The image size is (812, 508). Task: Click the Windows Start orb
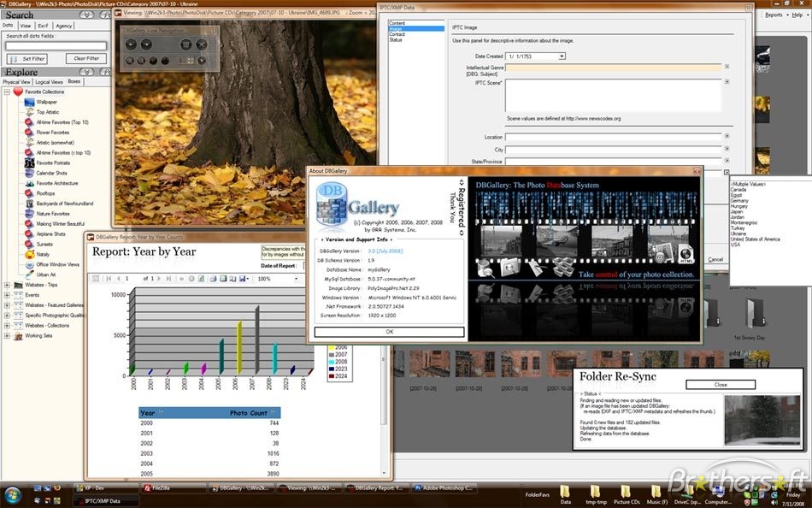click(x=14, y=494)
